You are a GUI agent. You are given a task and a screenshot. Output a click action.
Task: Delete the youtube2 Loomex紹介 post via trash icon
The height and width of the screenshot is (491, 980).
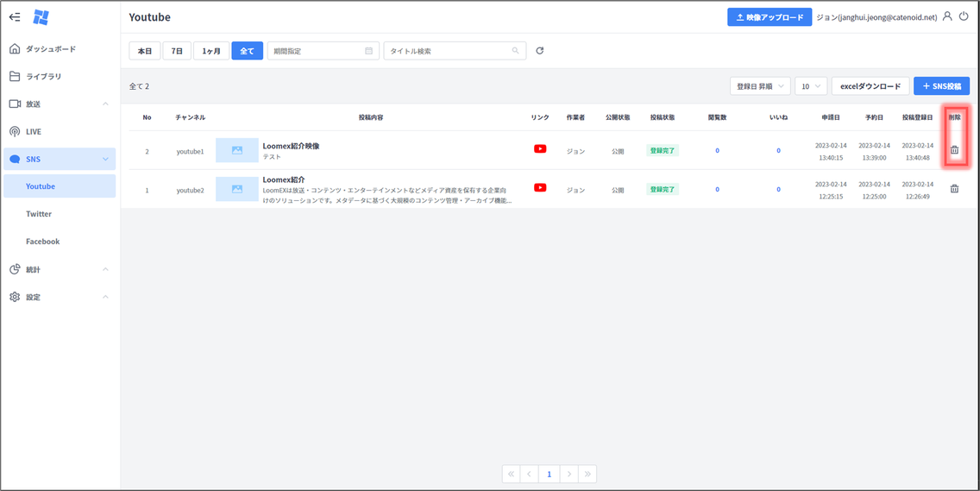click(x=954, y=189)
